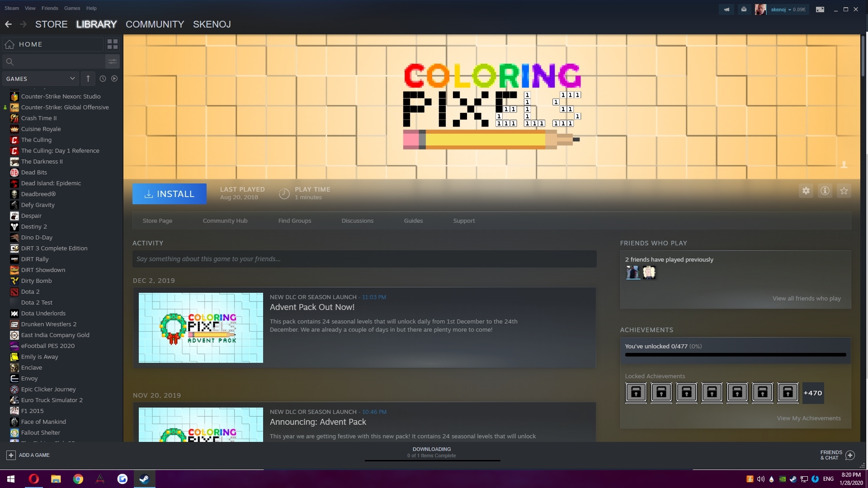Image resolution: width=868 pixels, height=488 pixels.
Task: Open the Guides link
Action: pos(414,221)
